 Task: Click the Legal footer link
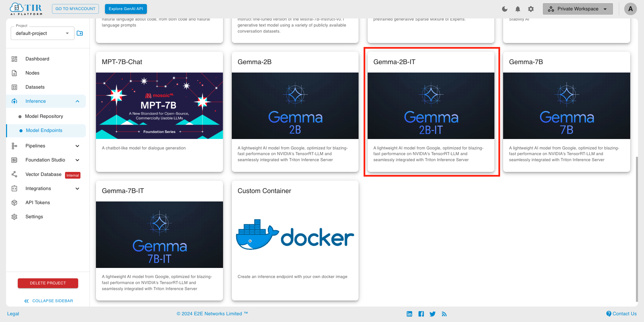click(x=13, y=314)
